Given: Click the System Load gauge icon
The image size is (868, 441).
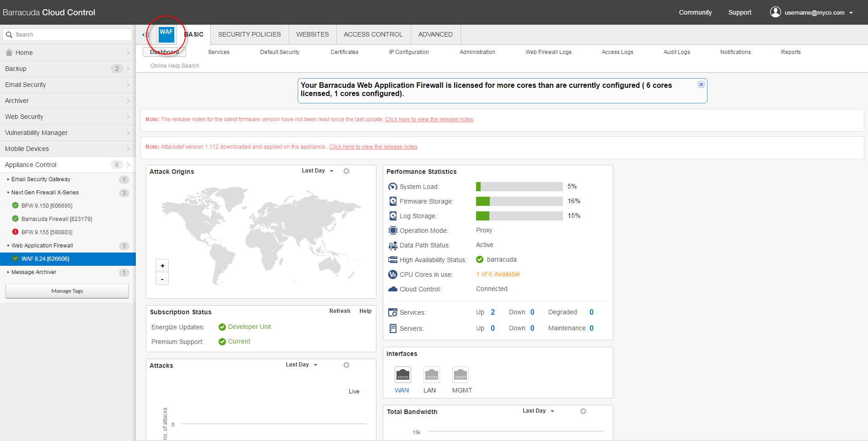Looking at the screenshot, I should (393, 187).
